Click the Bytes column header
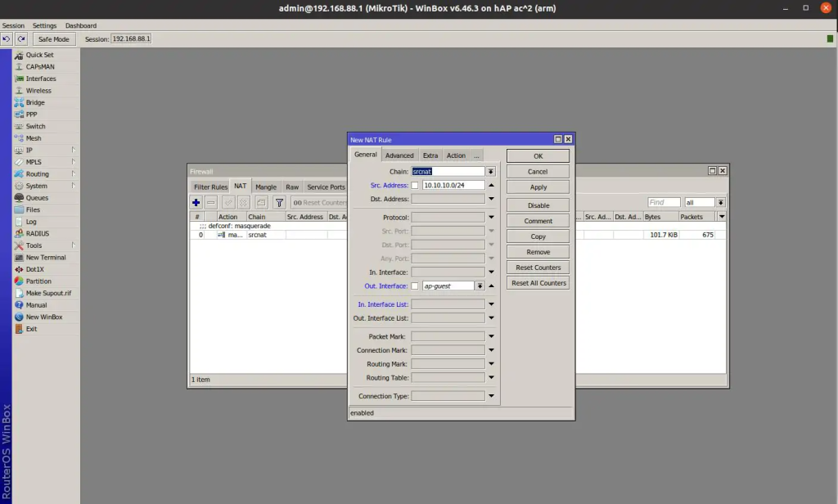Image resolution: width=838 pixels, height=504 pixels. tap(660, 217)
